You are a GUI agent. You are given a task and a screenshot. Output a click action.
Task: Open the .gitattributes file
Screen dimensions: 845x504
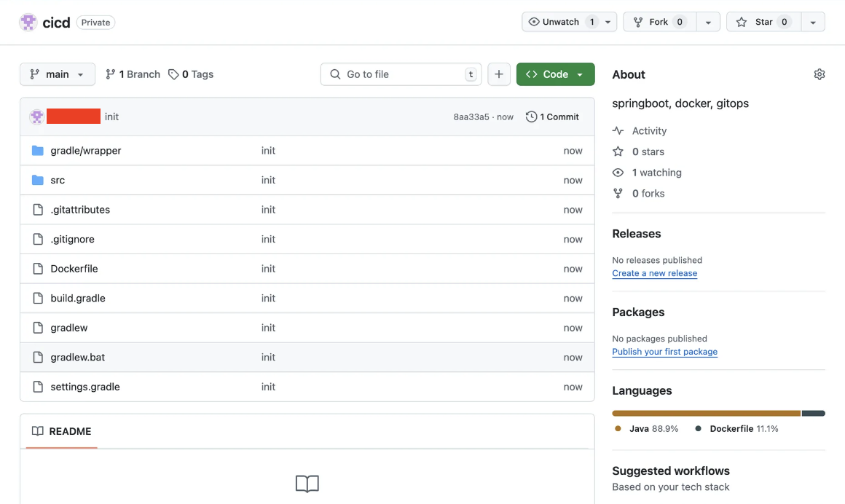[x=80, y=210]
